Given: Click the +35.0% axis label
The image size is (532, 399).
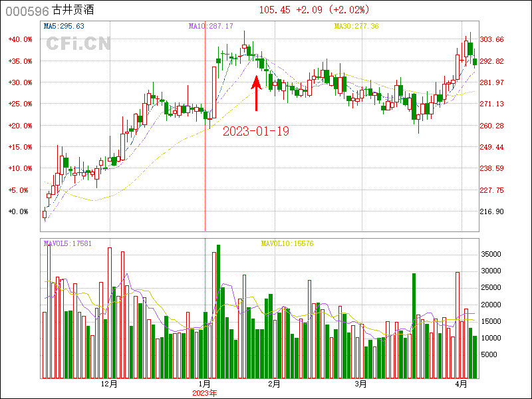Looking at the screenshot, I should (20, 61).
